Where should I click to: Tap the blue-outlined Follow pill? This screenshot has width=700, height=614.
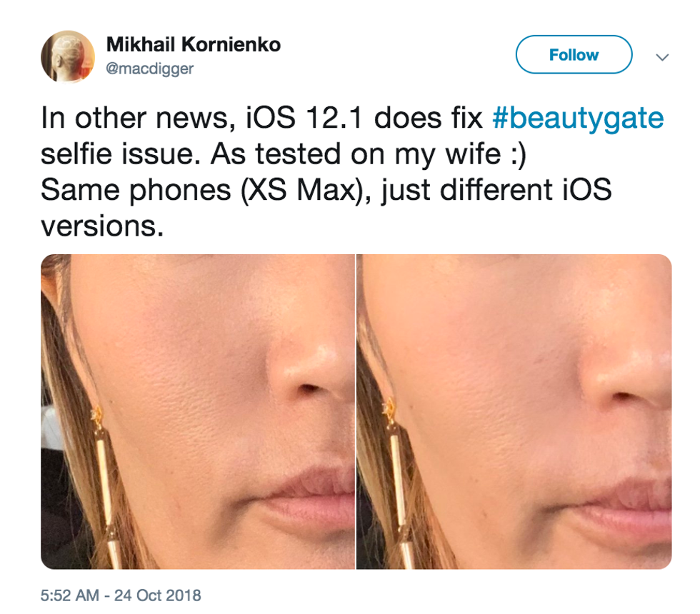coord(574,54)
